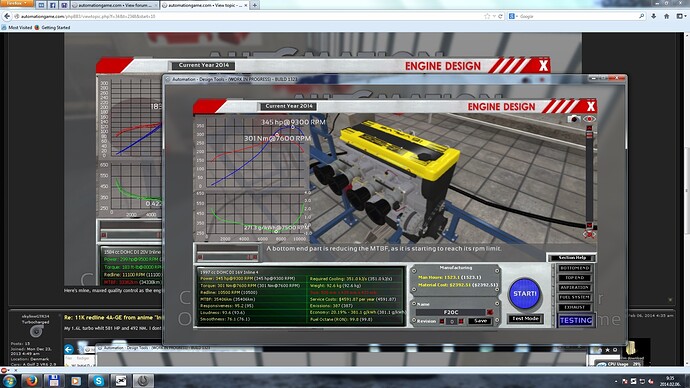Go back with the browser back arrow
690x388 pixels.
[7, 16]
